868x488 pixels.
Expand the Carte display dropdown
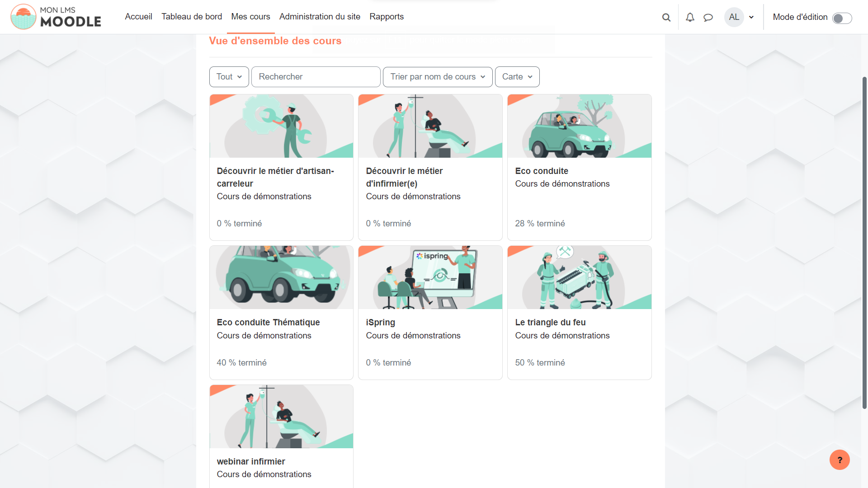[517, 77]
